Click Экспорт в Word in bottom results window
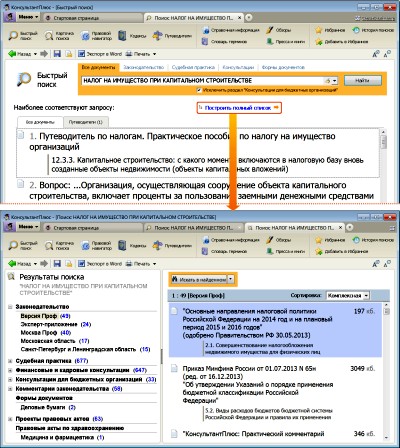The image size is (400, 448). 100,264
